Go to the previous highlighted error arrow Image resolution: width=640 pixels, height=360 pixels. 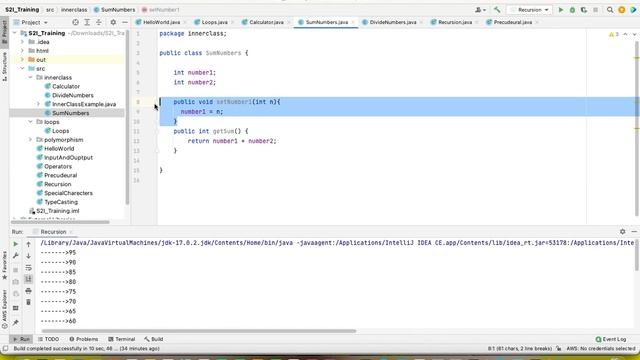pos(625,34)
